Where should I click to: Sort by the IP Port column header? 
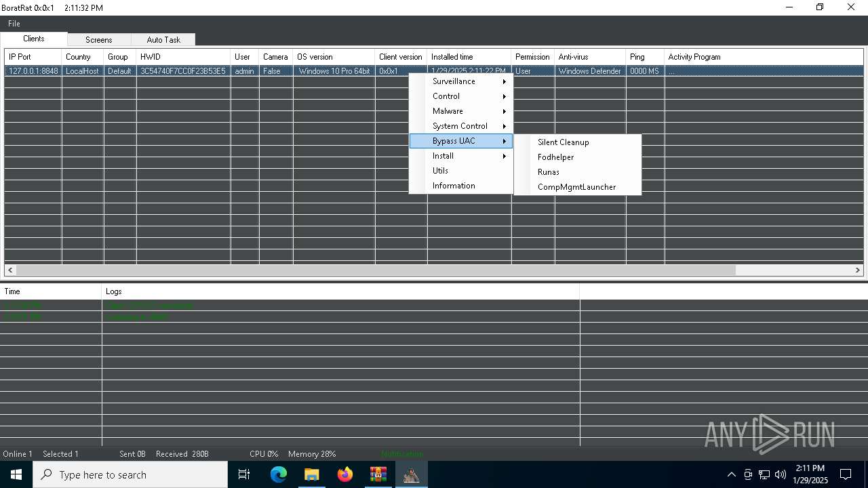click(x=33, y=57)
